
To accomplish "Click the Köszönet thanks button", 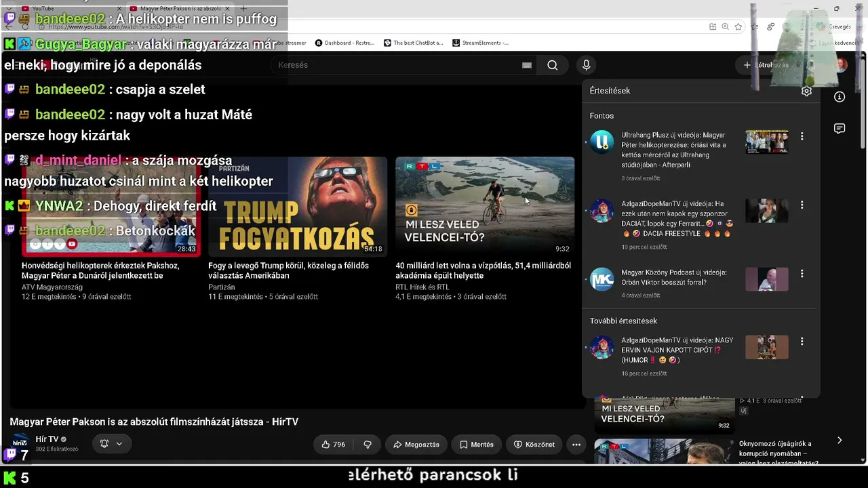I will 534,445.
